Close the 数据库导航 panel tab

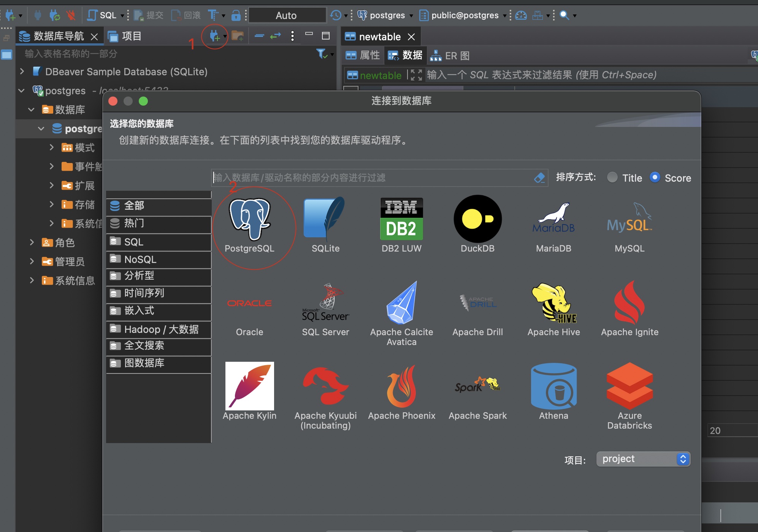point(94,36)
